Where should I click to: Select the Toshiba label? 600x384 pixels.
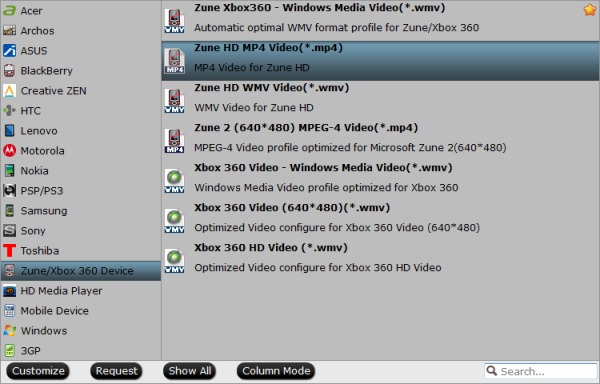pos(40,251)
